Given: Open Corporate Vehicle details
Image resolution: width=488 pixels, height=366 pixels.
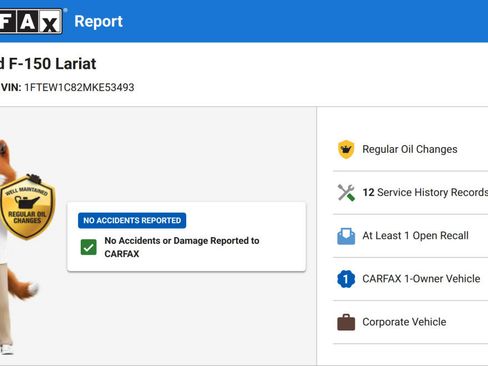Looking at the screenshot, I should [x=410, y=322].
